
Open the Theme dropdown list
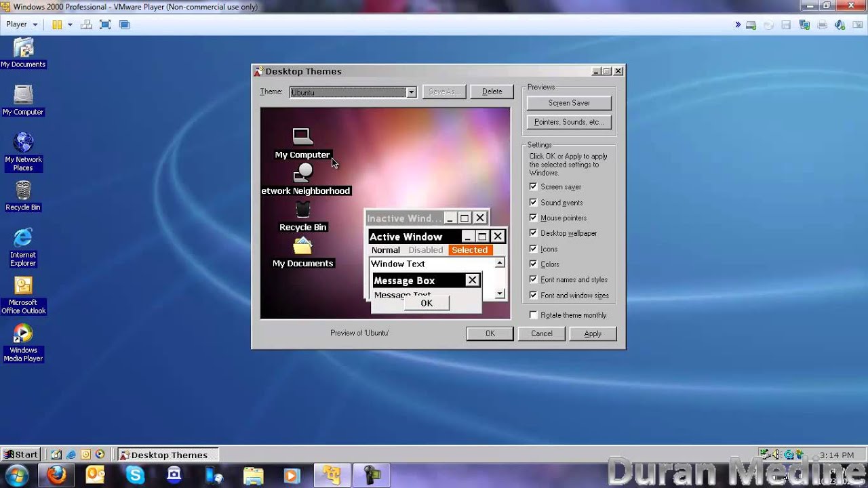[x=411, y=92]
